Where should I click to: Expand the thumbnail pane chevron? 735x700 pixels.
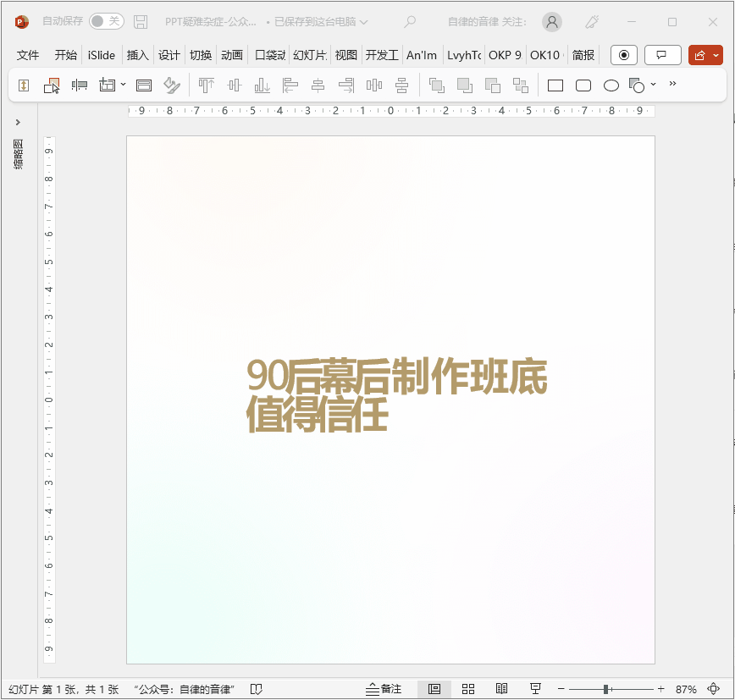(18, 123)
